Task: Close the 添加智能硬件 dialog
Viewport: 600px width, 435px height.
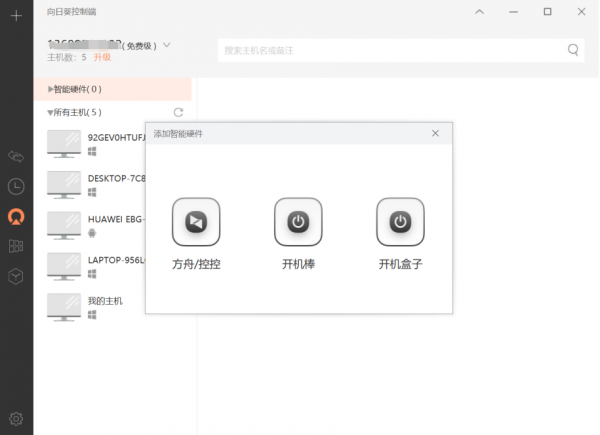Action: (x=435, y=133)
